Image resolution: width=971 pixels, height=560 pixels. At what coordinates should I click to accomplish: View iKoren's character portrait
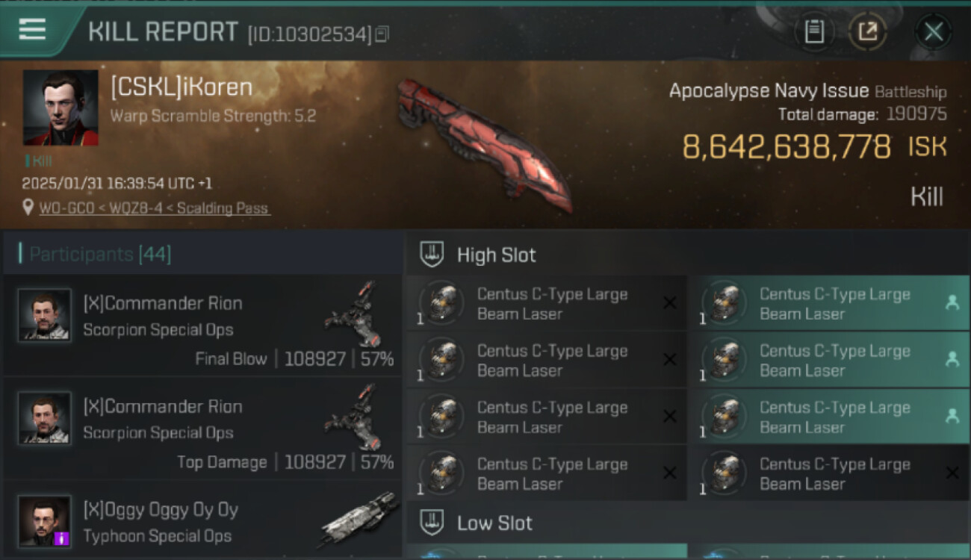coord(61,108)
